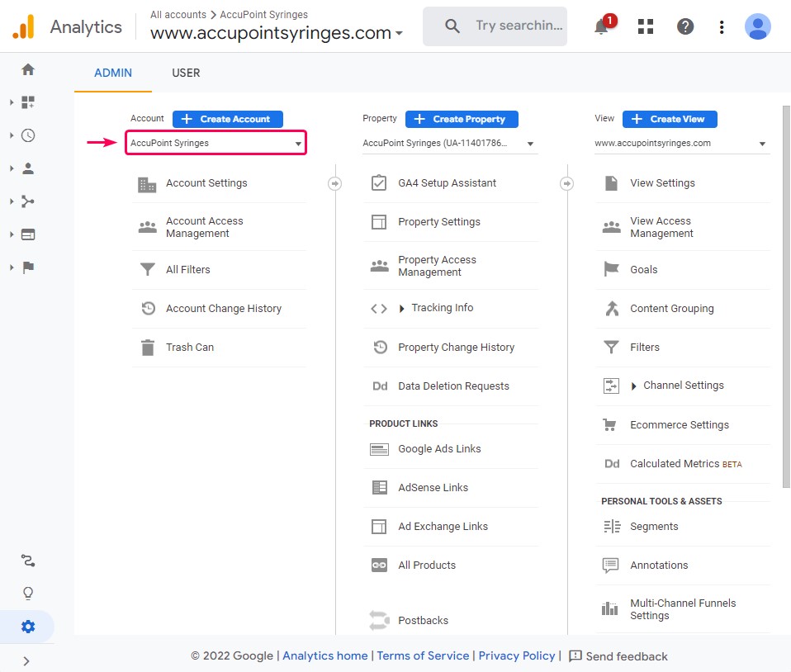Click the Create Property button
This screenshot has width=791, height=672.
pos(462,119)
